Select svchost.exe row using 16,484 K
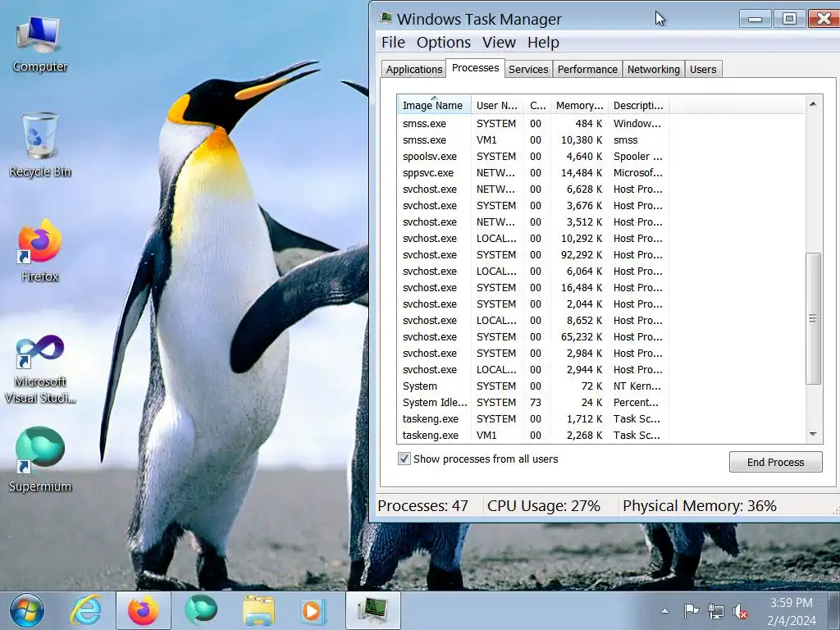Viewport: 840px width, 630px height. tap(533, 288)
